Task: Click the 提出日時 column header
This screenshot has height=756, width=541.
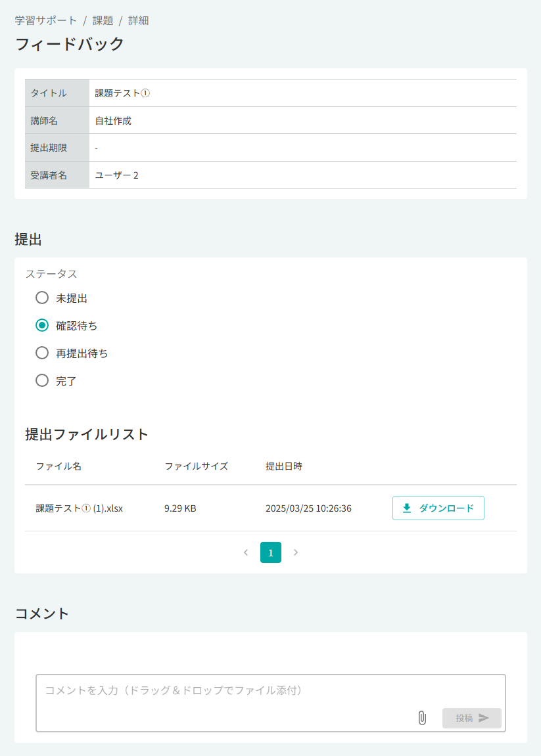Action: (284, 466)
